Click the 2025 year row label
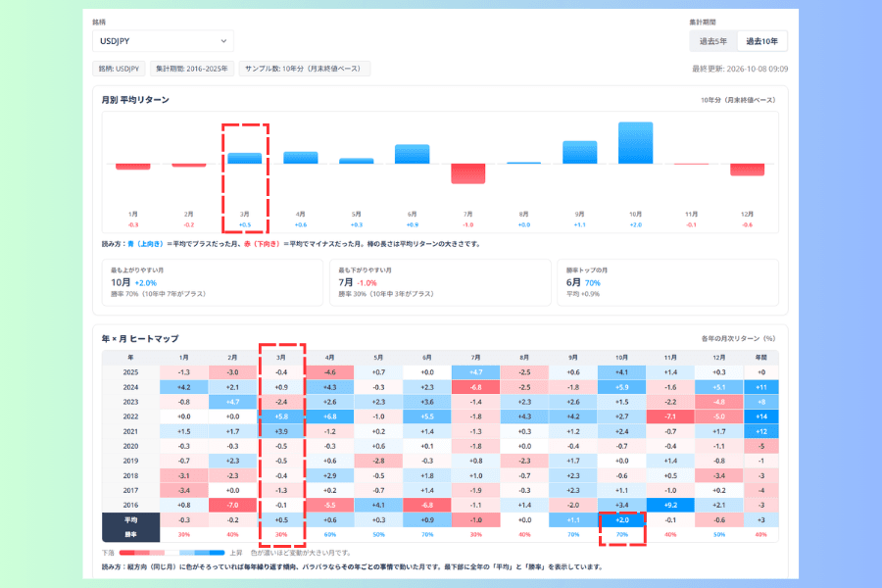This screenshot has height=588, width=882. tap(130, 372)
